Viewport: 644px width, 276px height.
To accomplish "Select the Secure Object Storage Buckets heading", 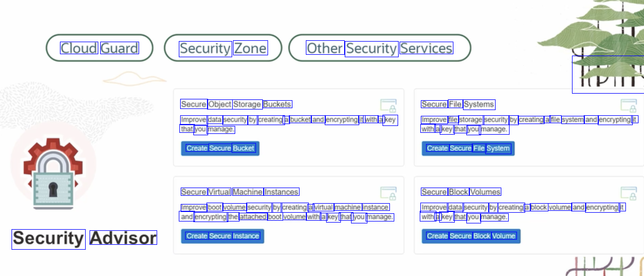I will (x=236, y=104).
